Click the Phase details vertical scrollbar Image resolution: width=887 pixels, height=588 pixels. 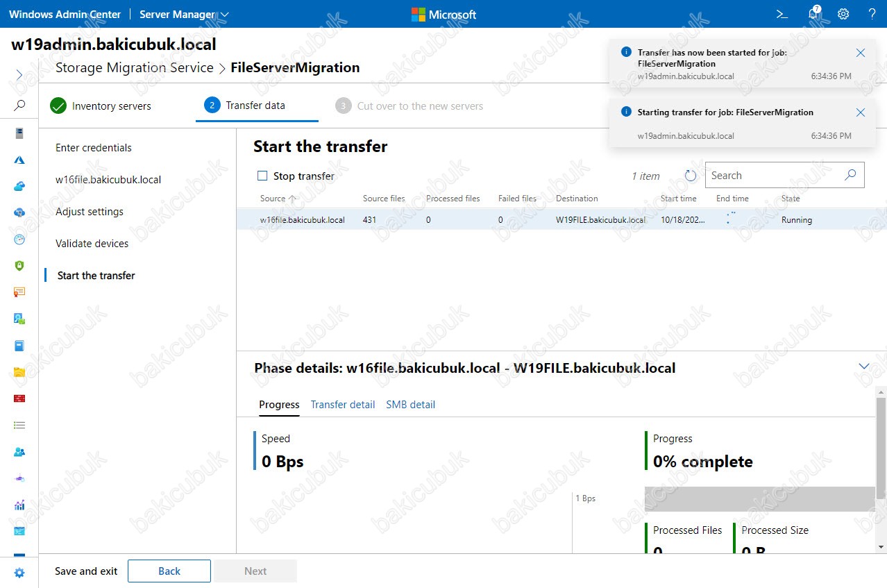click(x=881, y=448)
